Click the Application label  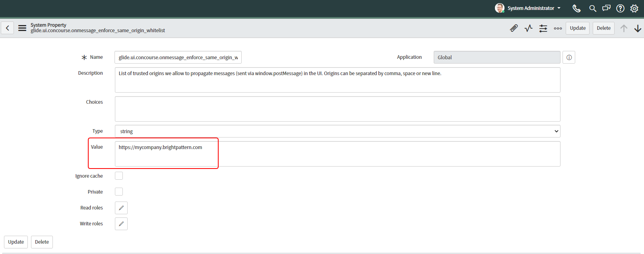(409, 57)
